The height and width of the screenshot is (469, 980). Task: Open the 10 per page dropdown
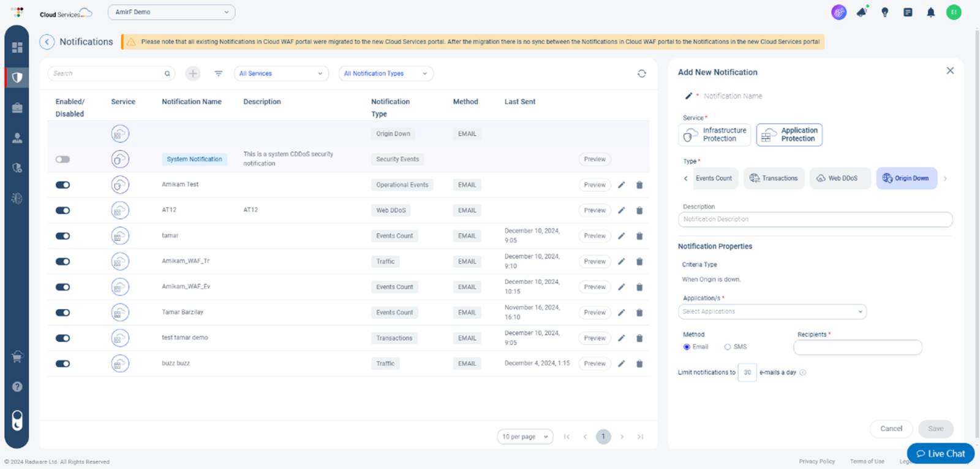click(525, 437)
